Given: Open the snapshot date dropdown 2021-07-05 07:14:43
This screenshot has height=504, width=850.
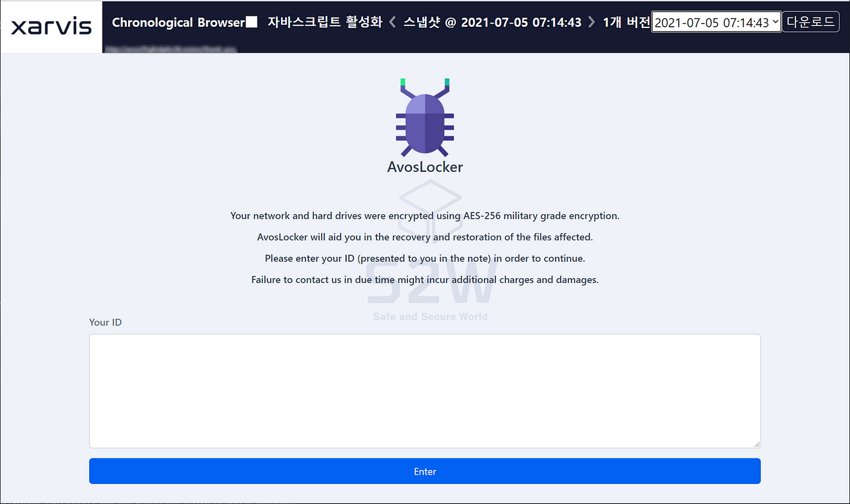Looking at the screenshot, I should tap(716, 22).
